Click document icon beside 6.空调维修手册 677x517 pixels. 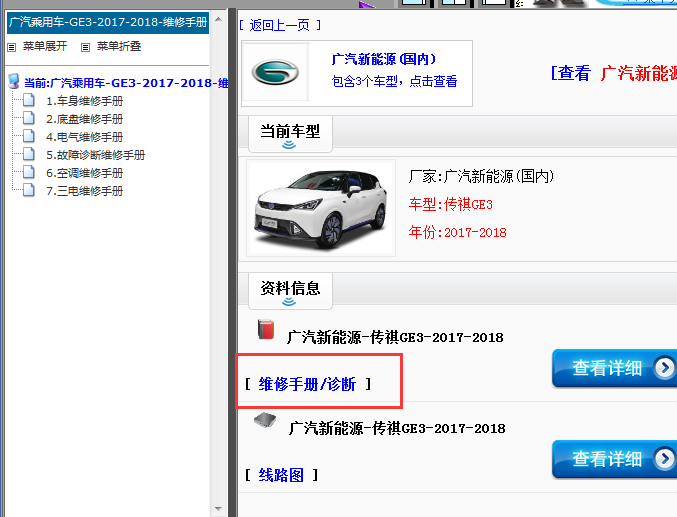click(x=29, y=172)
